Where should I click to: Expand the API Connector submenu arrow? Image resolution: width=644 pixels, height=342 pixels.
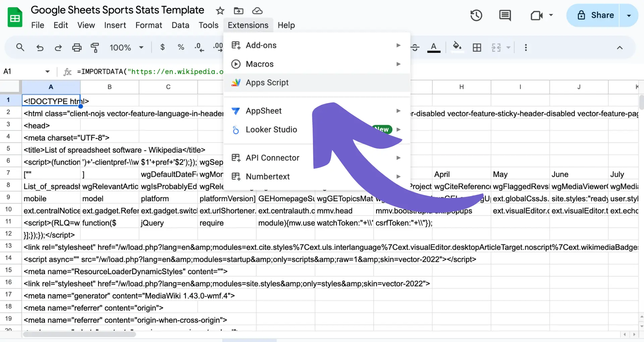tap(398, 158)
